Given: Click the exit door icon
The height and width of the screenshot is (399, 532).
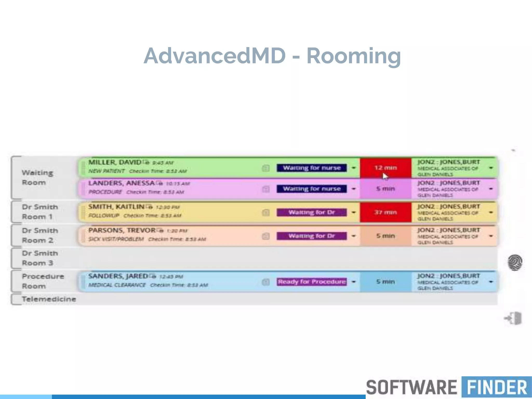Looking at the screenshot, I should point(513,318).
